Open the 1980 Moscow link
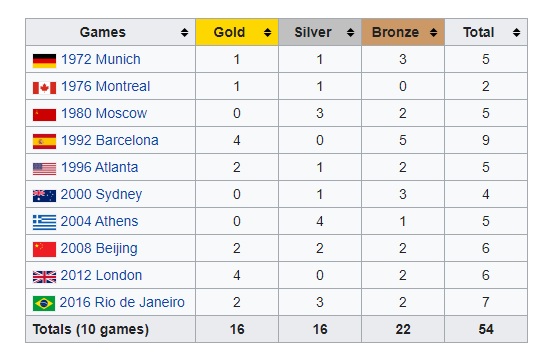The height and width of the screenshot is (361, 552). coord(104,113)
